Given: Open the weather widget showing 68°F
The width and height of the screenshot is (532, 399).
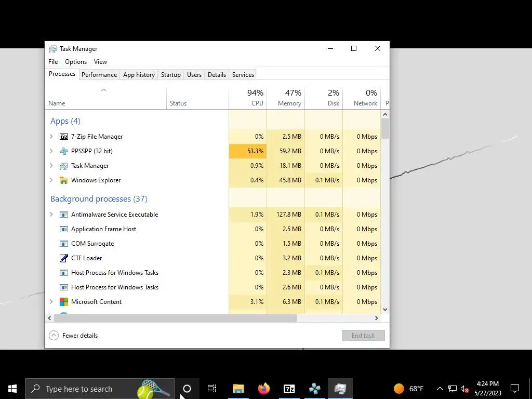Looking at the screenshot, I should point(408,389).
